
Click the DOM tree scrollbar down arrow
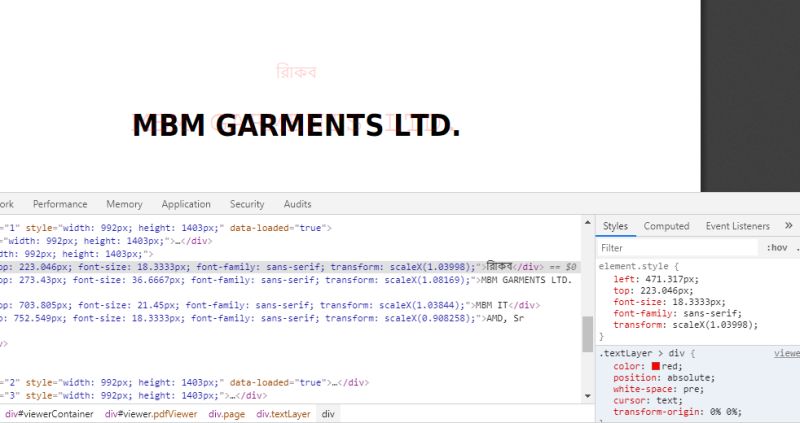pos(588,396)
